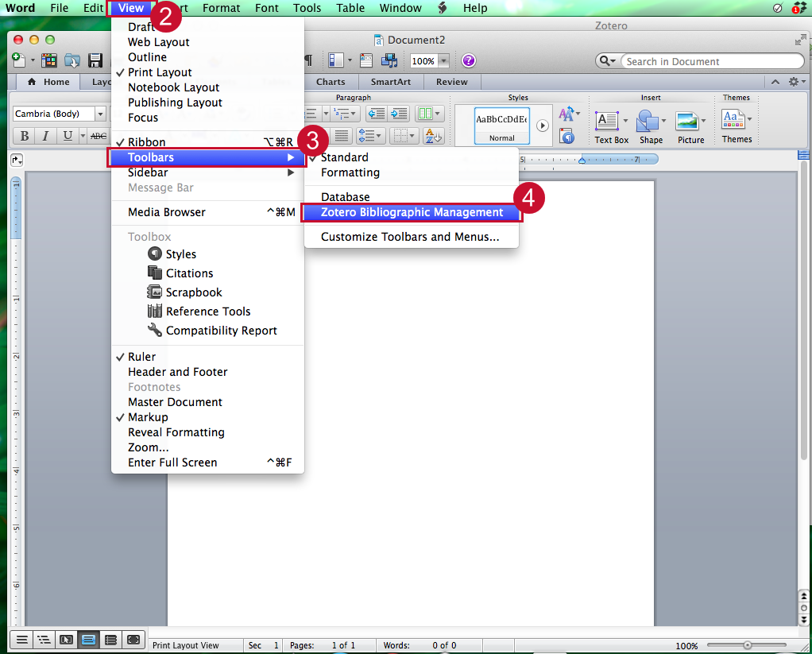Viewport: 812px width, 654px height.
Task: Open the Media Browser toolbar icon
Action: 389,60
